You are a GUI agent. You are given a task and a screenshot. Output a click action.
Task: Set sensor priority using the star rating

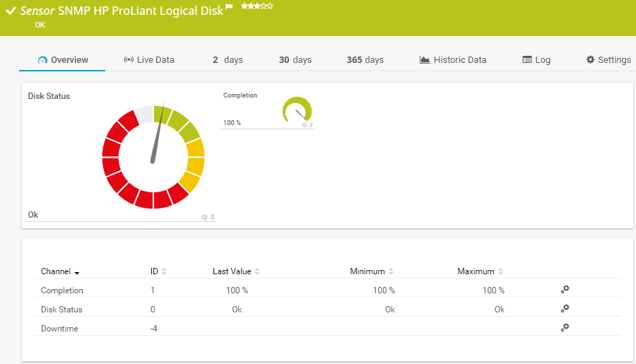pos(257,6)
